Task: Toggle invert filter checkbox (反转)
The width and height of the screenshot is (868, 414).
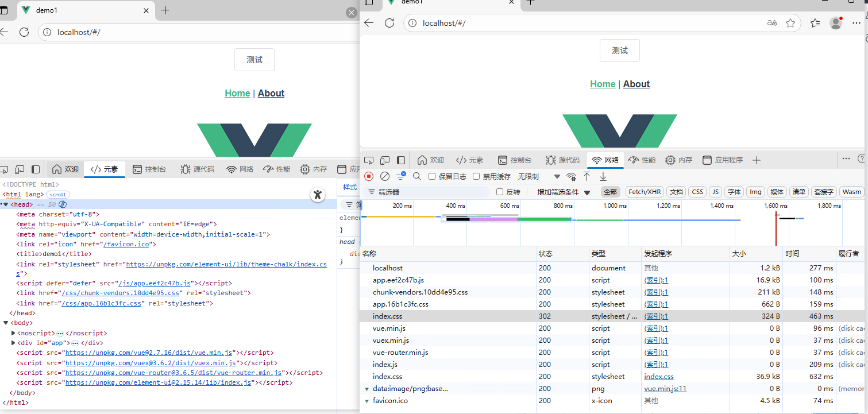Action: (500, 192)
